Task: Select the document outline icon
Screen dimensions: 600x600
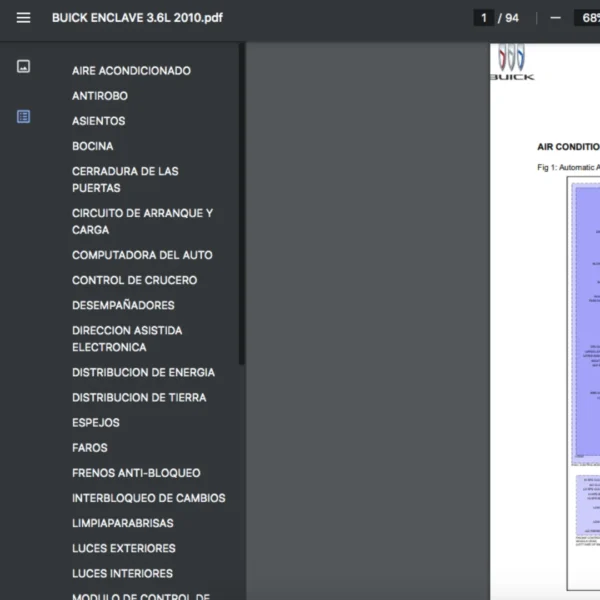Action: point(23,117)
